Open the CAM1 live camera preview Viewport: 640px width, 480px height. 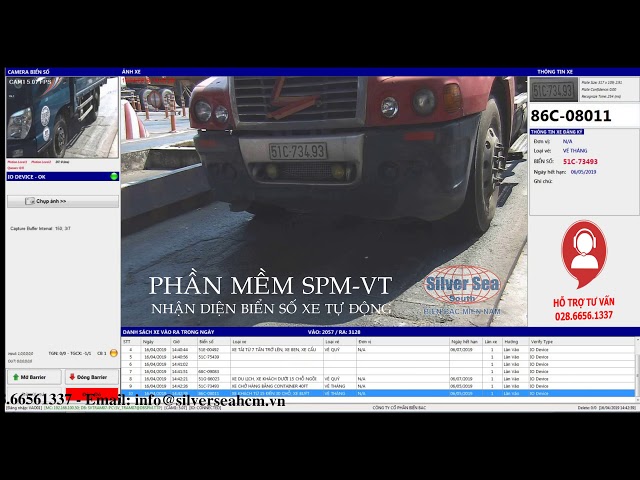pyautogui.click(x=62, y=118)
